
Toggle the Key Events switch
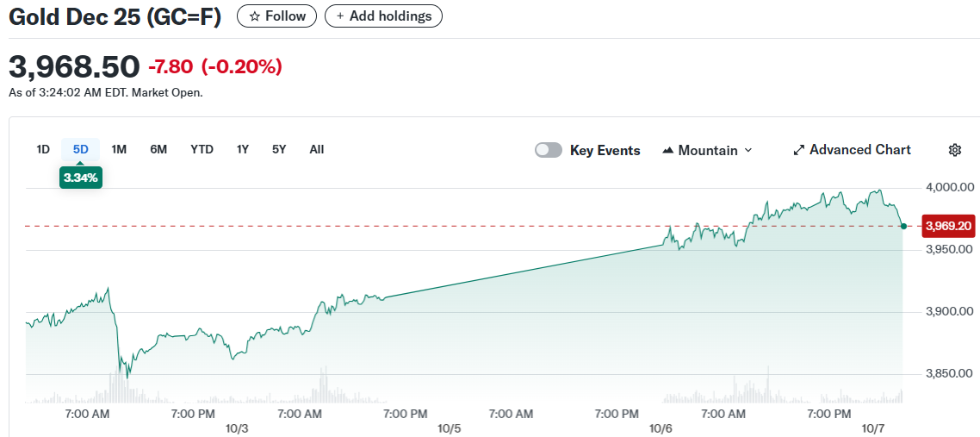[549, 150]
